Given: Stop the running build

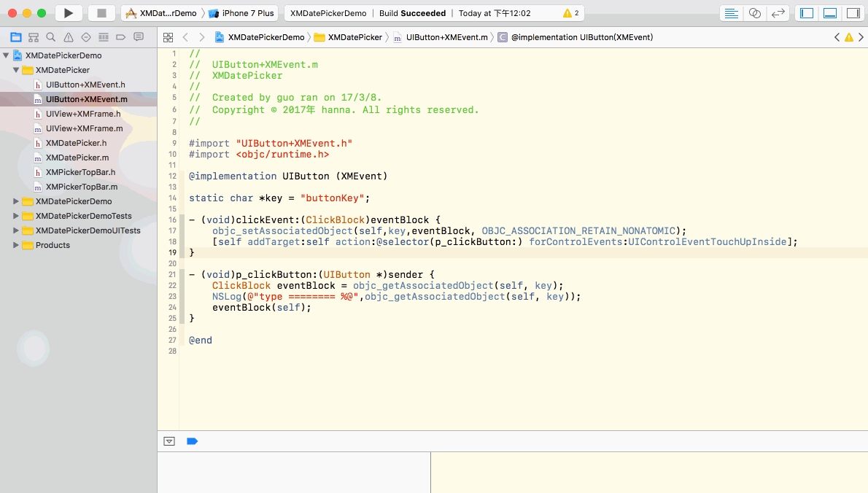Looking at the screenshot, I should (x=101, y=12).
